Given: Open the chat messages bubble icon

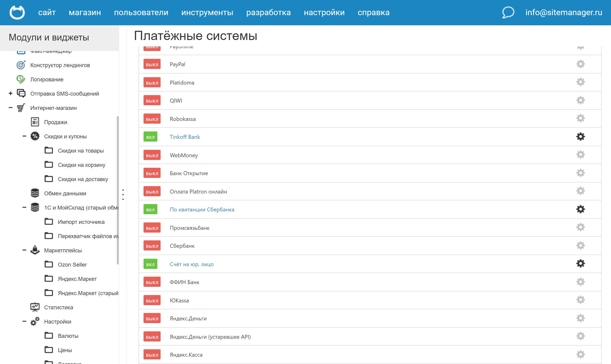Looking at the screenshot, I should tap(508, 12).
